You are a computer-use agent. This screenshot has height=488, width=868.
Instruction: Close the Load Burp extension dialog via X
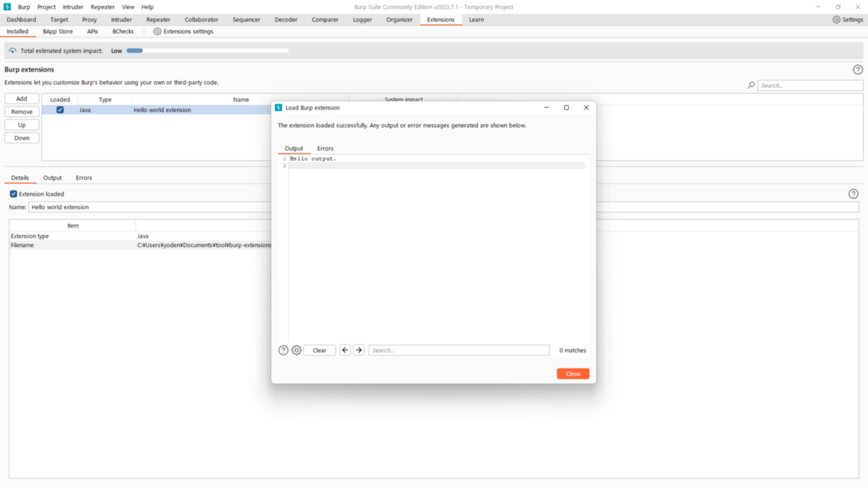[x=586, y=107]
